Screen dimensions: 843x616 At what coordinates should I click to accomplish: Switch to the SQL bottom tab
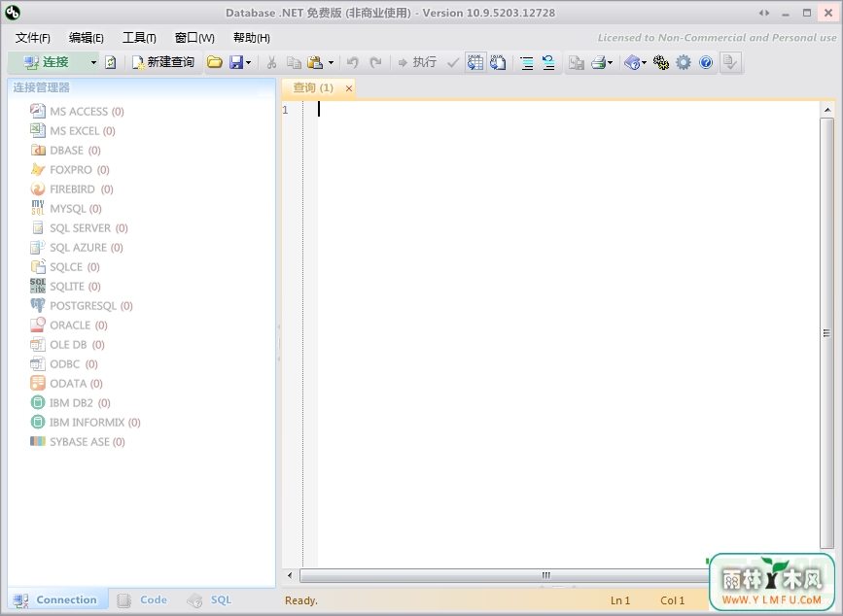pyautogui.click(x=210, y=599)
